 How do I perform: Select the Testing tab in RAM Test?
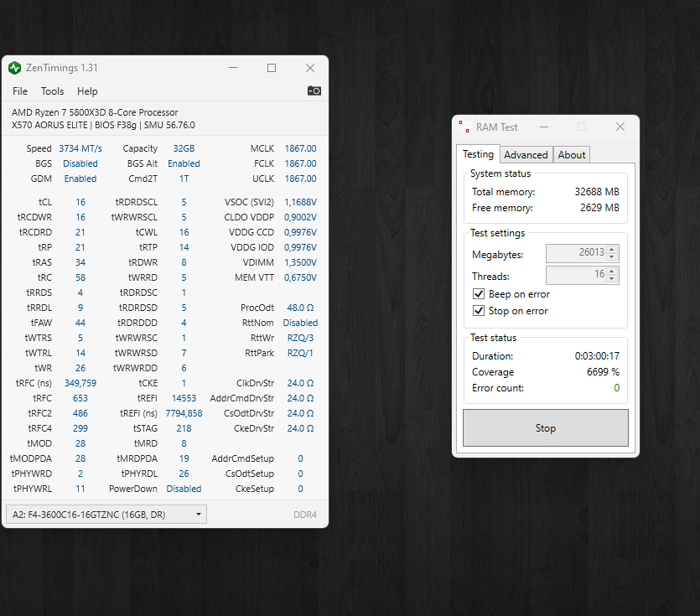tap(478, 154)
